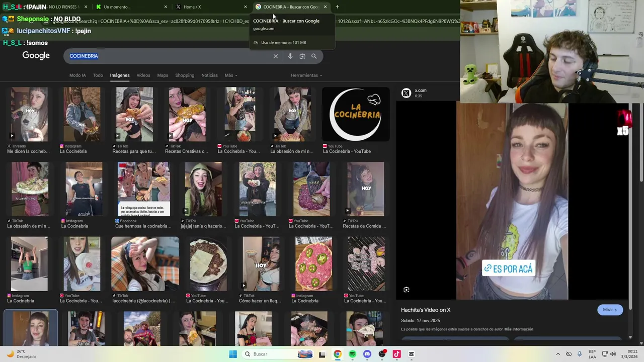
Task: Open Discord from the taskbar
Action: (x=367, y=354)
